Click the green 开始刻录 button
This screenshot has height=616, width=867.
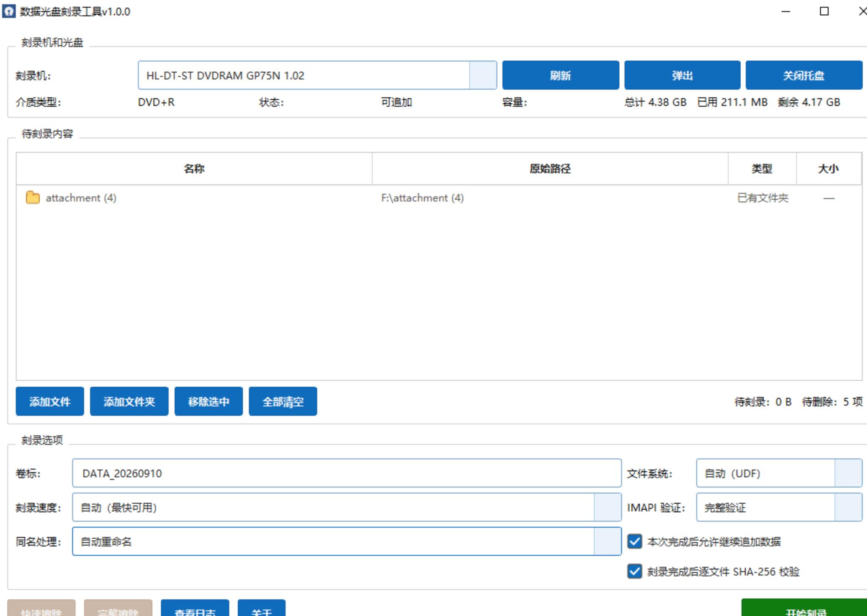[804, 608]
